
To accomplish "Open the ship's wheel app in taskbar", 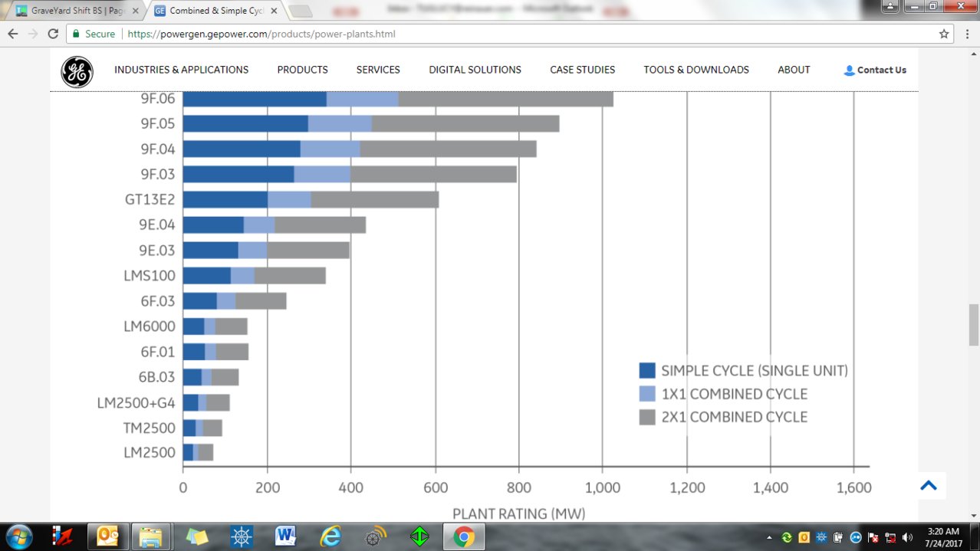I will (x=242, y=536).
